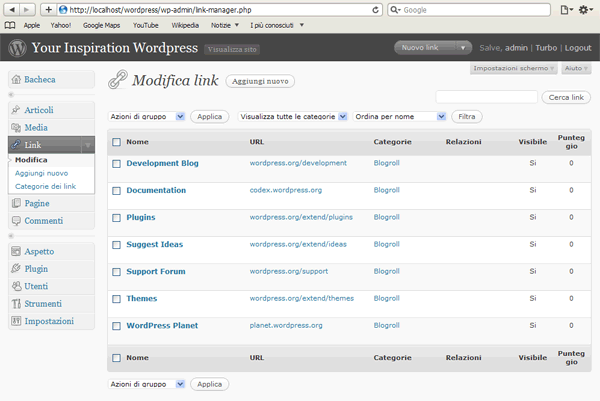
Task: Open the Articoli menu label
Action: pyautogui.click(x=39, y=110)
